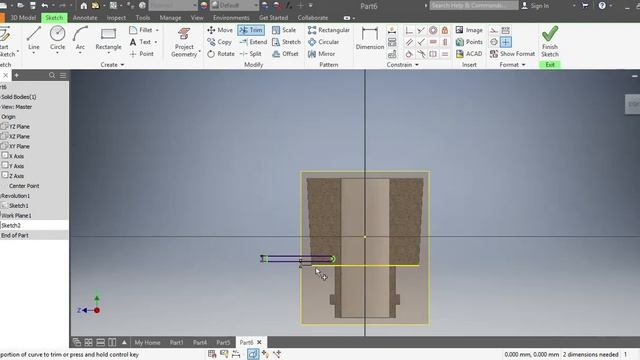
Task: Create a Rectangular pattern
Action: 329,30
